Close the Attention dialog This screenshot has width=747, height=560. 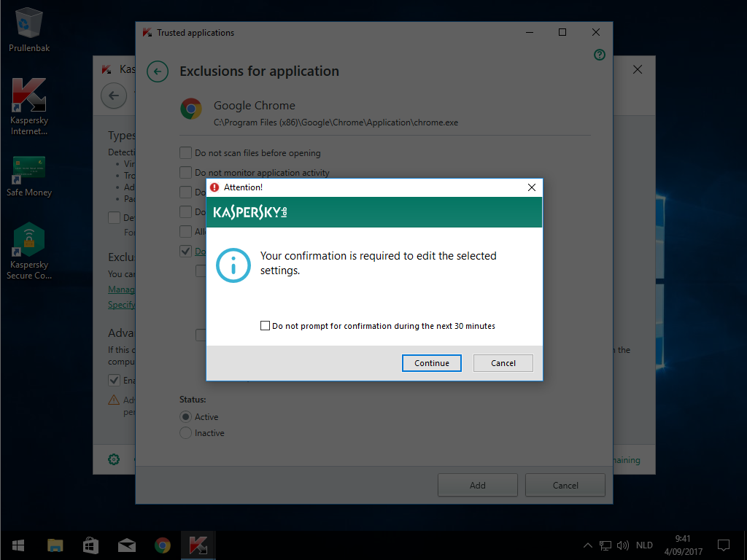pos(532,187)
